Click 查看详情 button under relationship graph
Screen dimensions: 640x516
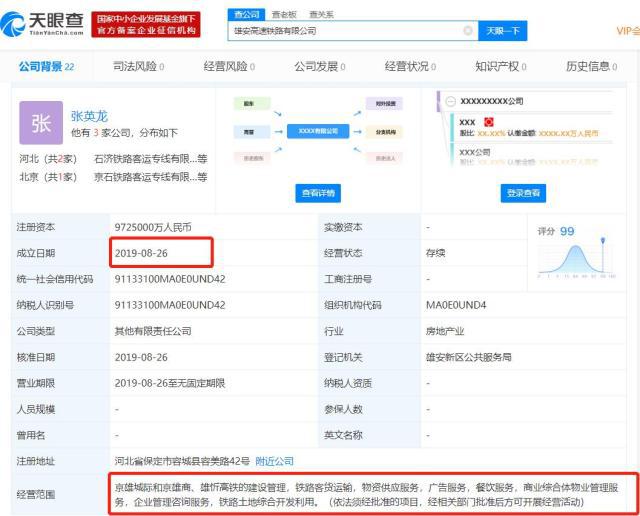pos(318,193)
